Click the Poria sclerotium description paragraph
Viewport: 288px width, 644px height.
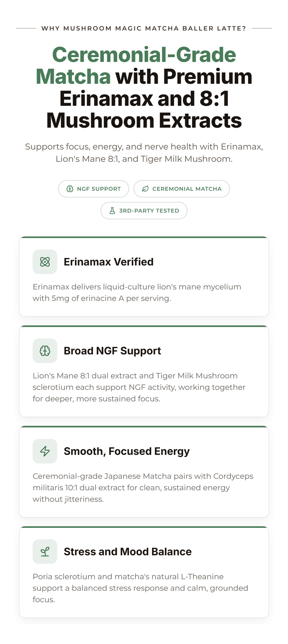pyautogui.click(x=141, y=588)
